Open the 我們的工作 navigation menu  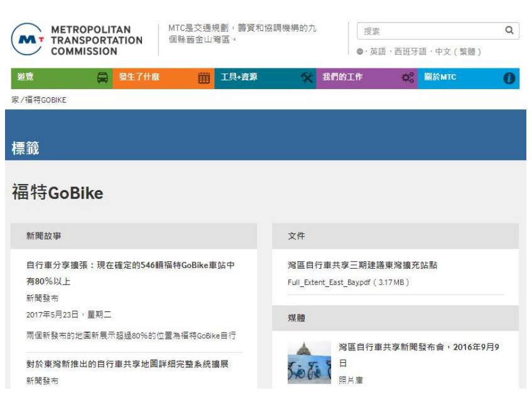pyautogui.click(x=367, y=78)
